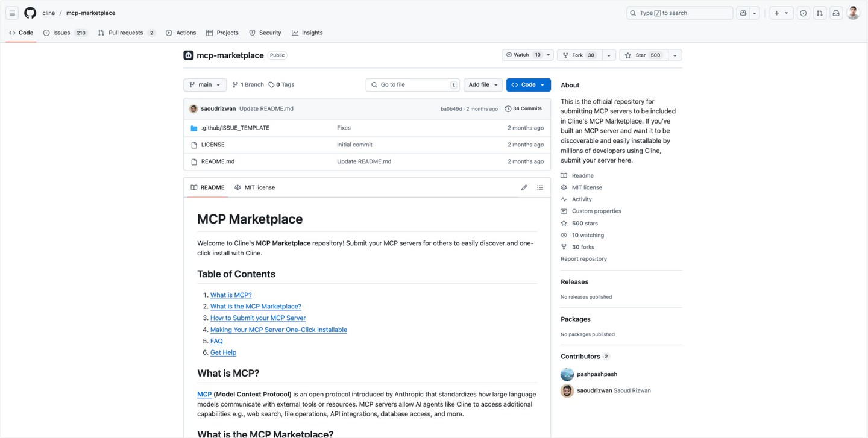Click the Report repository link
This screenshot has width=868, height=438.
coord(583,259)
